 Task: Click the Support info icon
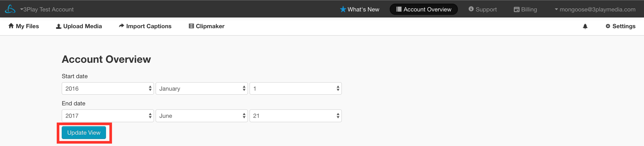point(471,9)
